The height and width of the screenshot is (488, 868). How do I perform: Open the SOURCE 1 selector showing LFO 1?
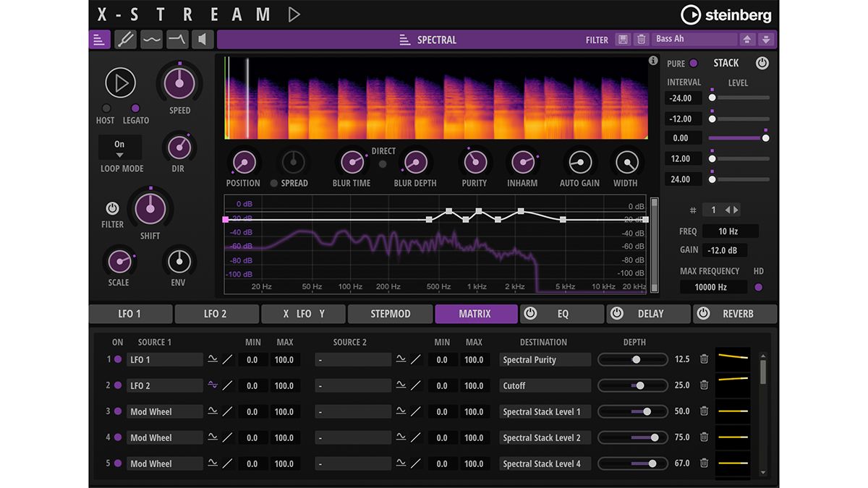[x=164, y=359]
